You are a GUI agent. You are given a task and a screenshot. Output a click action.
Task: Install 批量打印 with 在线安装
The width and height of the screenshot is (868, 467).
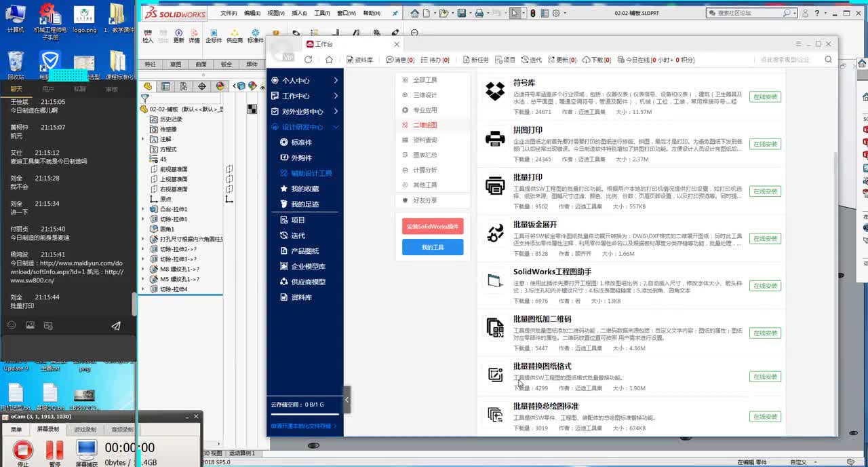[765, 191]
